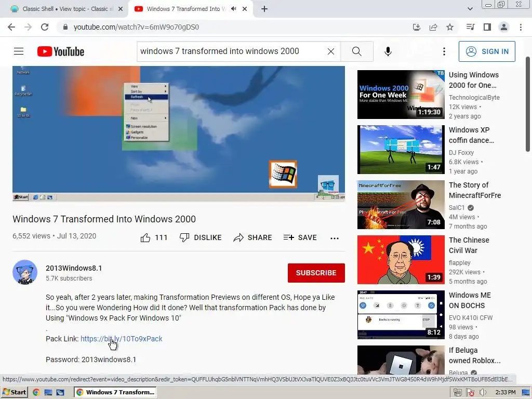532x399 pixels.
Task: Reload the current YouTube page
Action: click(45, 27)
